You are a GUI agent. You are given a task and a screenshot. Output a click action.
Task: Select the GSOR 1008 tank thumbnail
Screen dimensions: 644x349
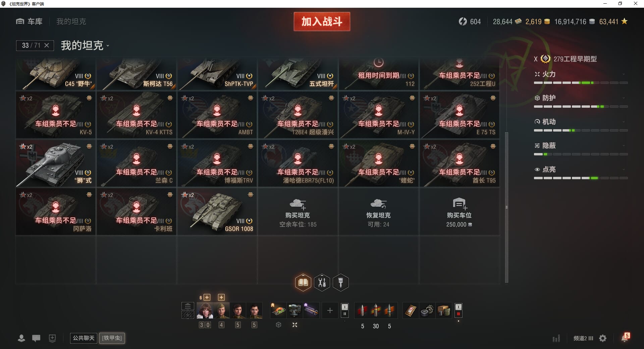(217, 212)
